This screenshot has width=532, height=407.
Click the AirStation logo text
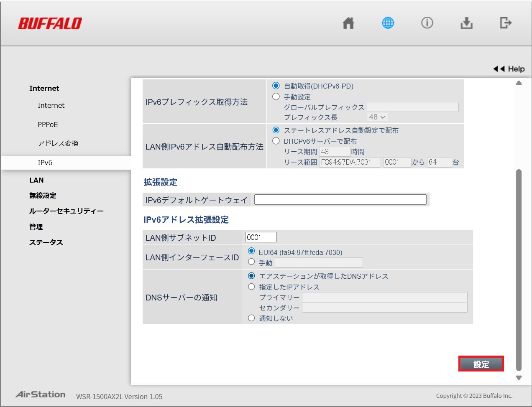(41, 394)
